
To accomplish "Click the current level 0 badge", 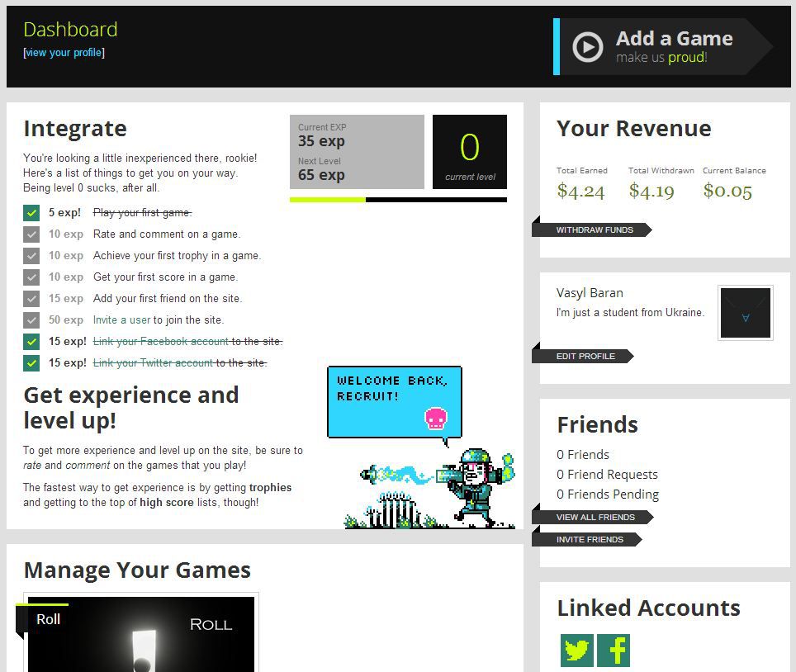I will point(469,151).
